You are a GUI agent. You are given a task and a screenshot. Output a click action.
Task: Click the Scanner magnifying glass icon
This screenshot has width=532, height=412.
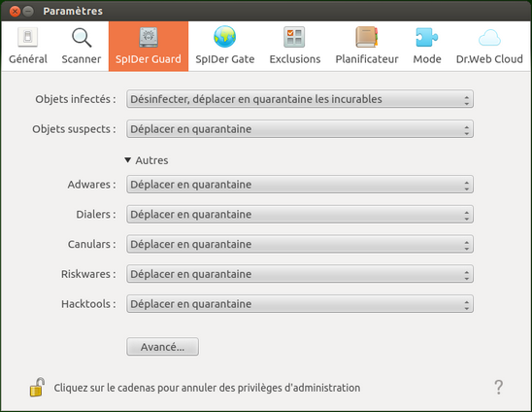point(82,37)
